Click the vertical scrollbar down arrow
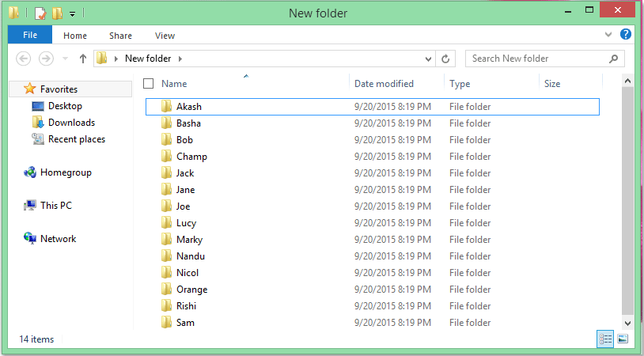644x356 pixels. coord(627,324)
